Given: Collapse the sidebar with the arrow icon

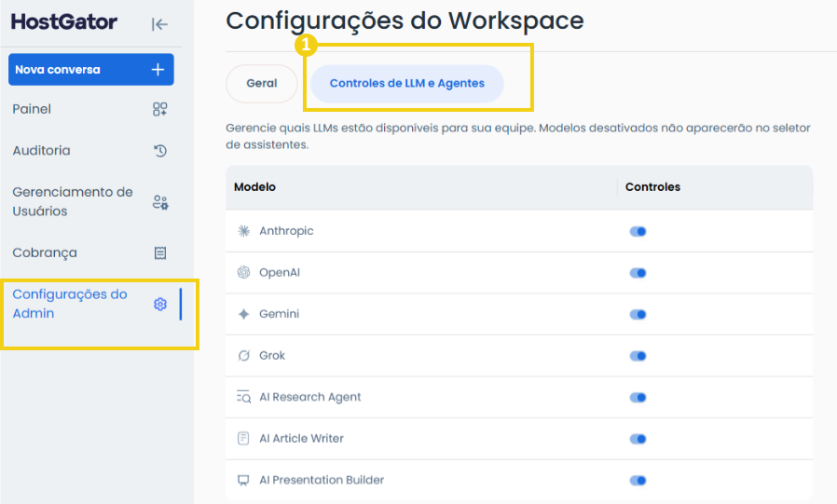Looking at the screenshot, I should pyautogui.click(x=159, y=24).
